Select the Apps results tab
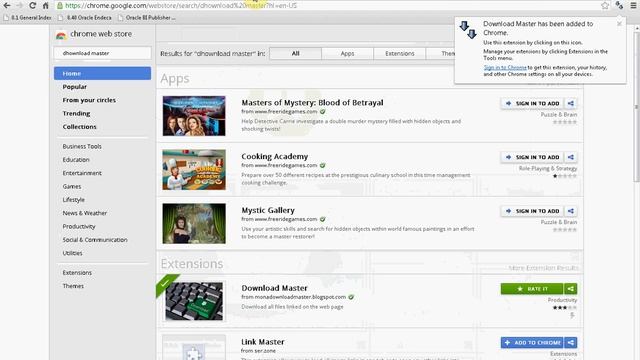 (x=347, y=53)
